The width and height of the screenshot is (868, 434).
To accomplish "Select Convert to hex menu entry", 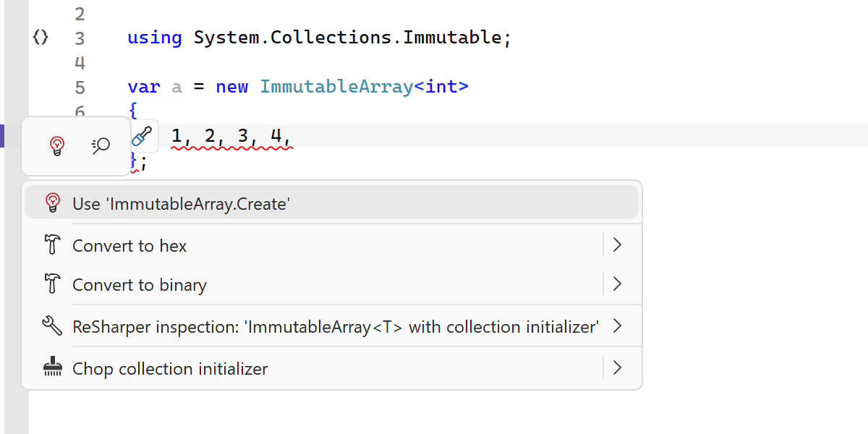I will [129, 246].
